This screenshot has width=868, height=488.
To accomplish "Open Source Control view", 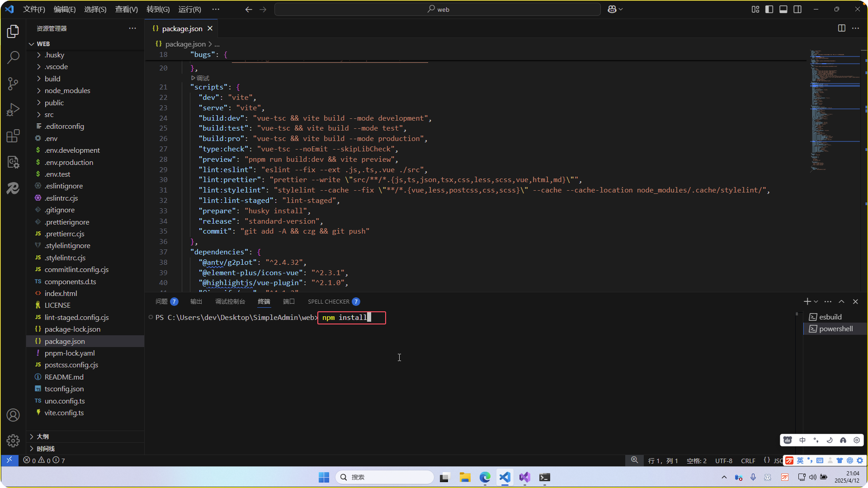I will 13,83.
